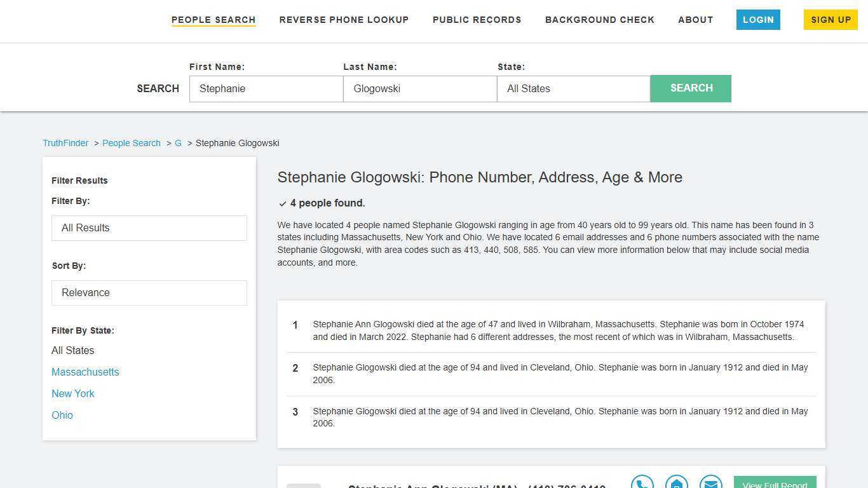Click View Full Report for Stephanie Ann Glogowski
Image resolution: width=868 pixels, height=488 pixels.
(775, 484)
